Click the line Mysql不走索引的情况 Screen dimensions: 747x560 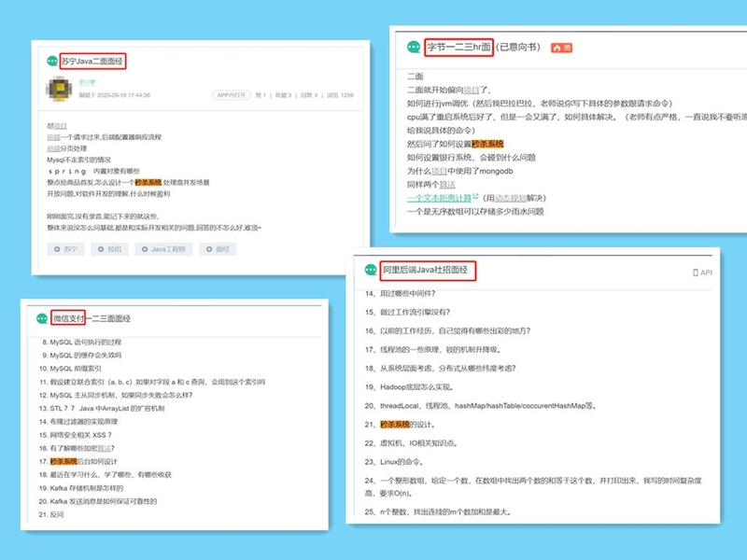pyautogui.click(x=78, y=160)
